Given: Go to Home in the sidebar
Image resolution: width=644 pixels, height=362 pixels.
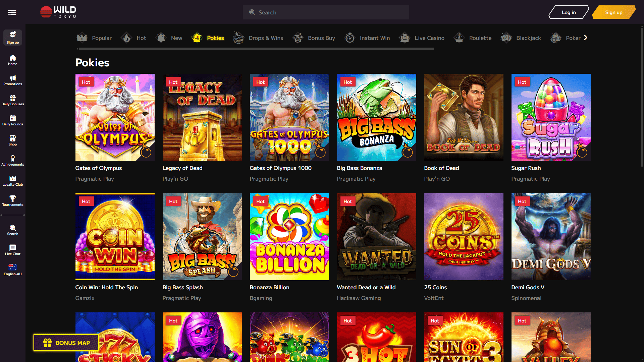Looking at the screenshot, I should point(13,60).
